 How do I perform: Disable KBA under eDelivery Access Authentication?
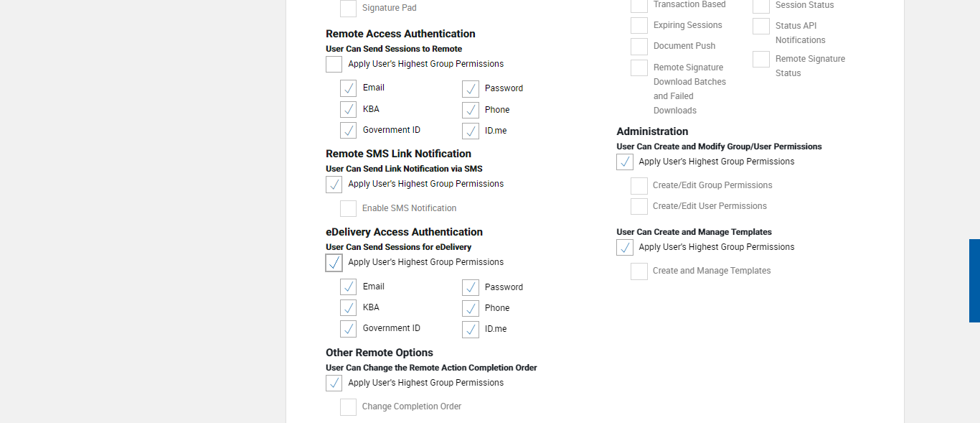point(349,308)
